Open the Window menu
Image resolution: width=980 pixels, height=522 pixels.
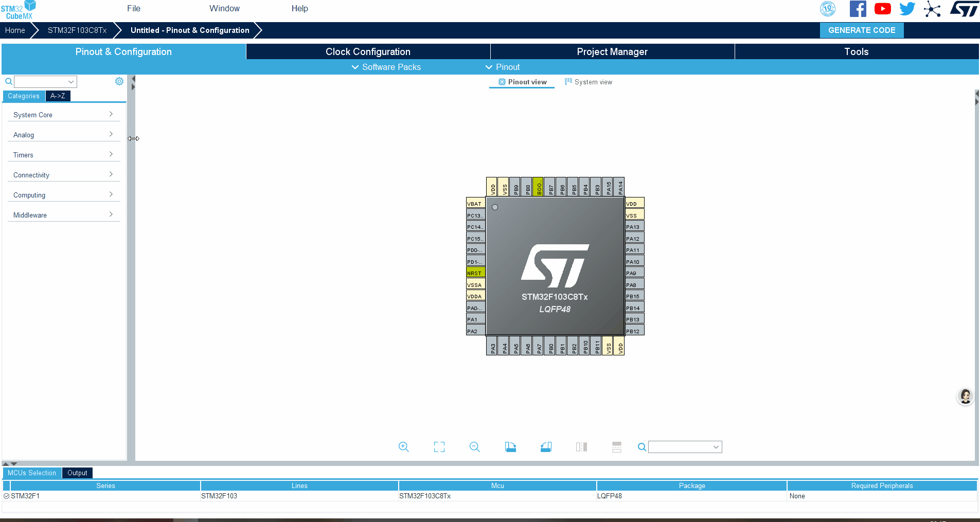click(x=224, y=8)
